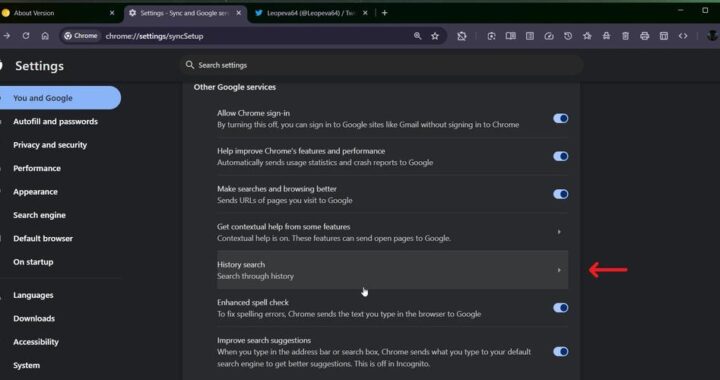720x380 pixels.
Task: Click the printer icon
Action: point(645,36)
